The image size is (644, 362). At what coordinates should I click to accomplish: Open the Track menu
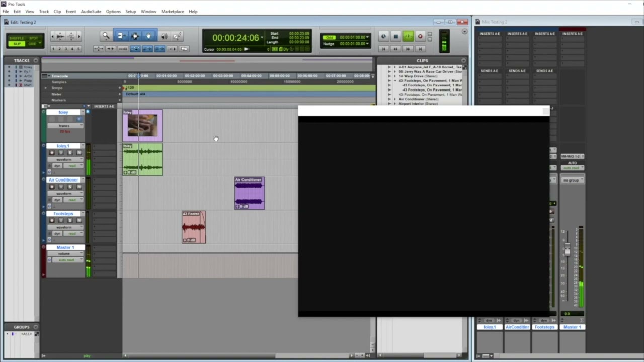[x=44, y=11]
